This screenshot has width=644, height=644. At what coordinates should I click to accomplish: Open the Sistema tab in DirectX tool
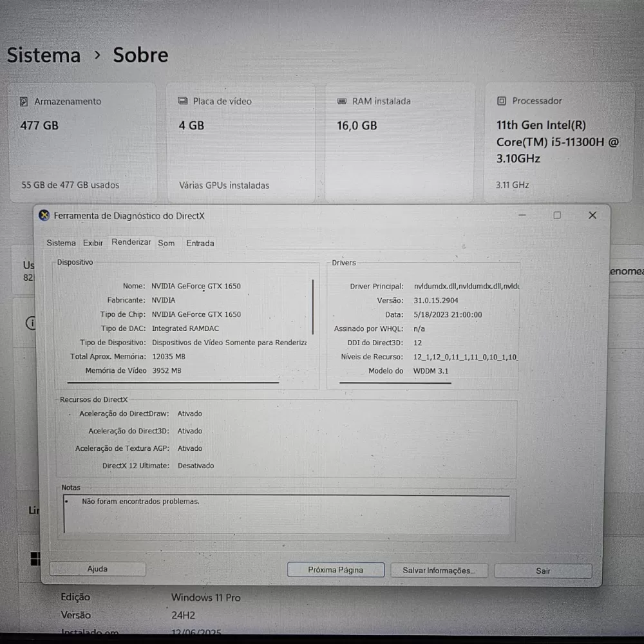pyautogui.click(x=61, y=243)
